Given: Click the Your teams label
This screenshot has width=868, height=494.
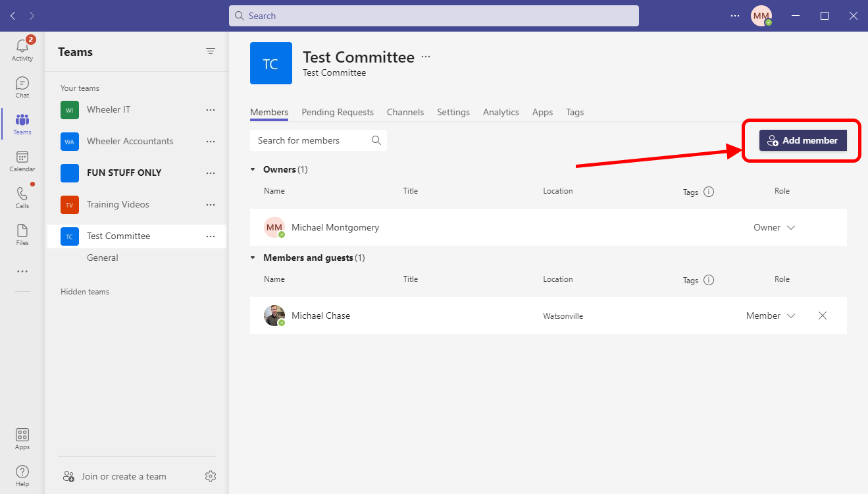Looking at the screenshot, I should 80,88.
